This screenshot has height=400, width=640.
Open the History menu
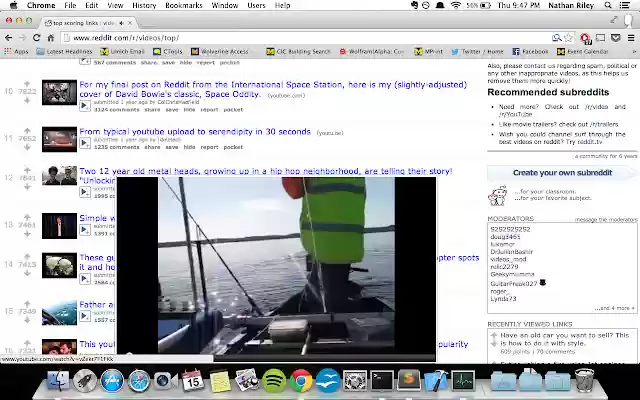point(144,5)
